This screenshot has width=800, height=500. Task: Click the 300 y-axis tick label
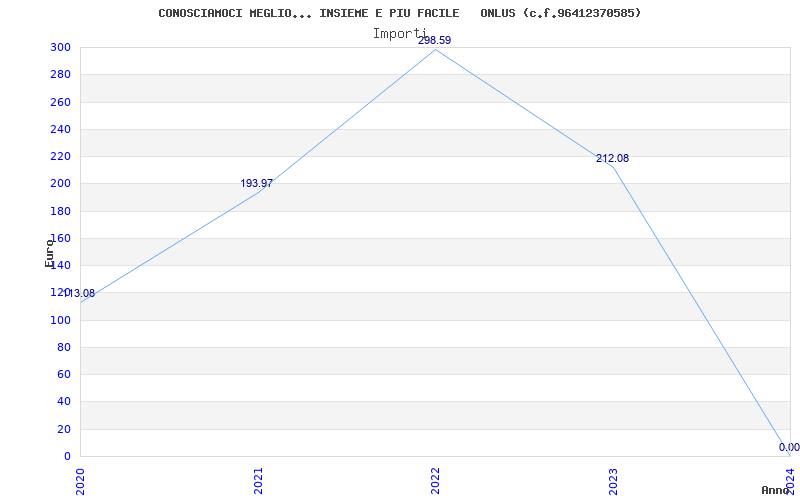click(60, 47)
